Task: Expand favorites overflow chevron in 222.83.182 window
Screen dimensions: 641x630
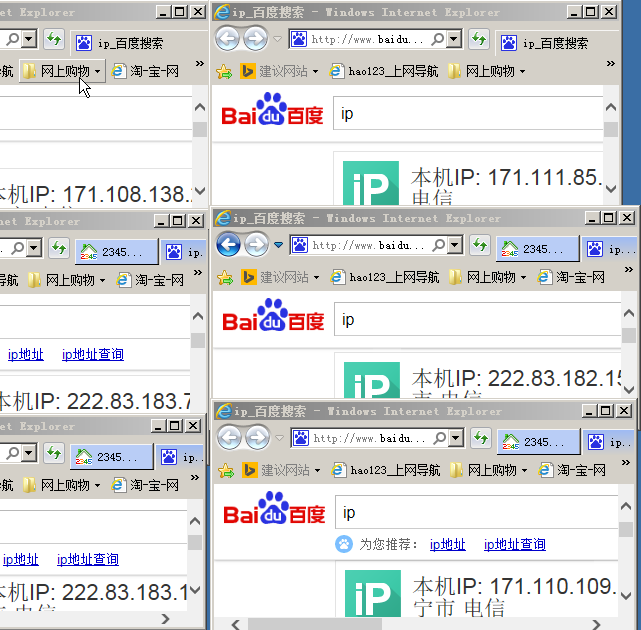Action: pyautogui.click(x=629, y=269)
